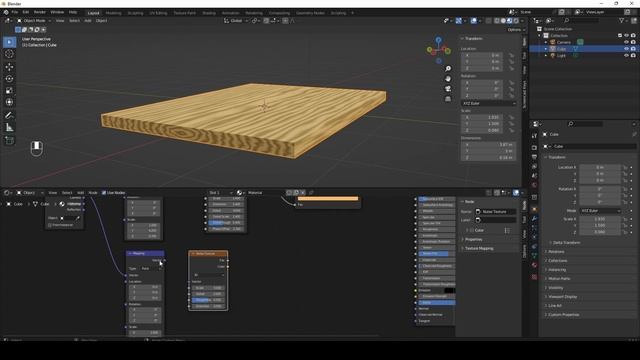
Task: Select the Rotate tool in viewport toolbar
Action: [9, 78]
